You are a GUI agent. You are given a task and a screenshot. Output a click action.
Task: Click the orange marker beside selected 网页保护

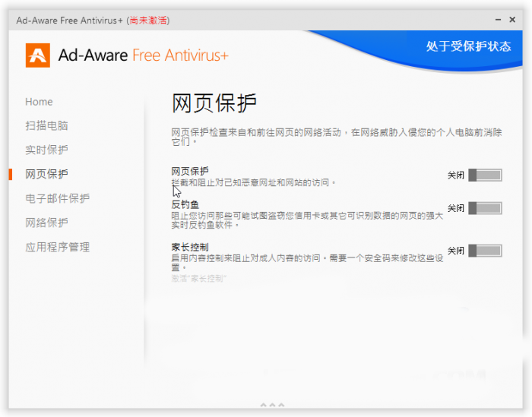click(x=11, y=174)
